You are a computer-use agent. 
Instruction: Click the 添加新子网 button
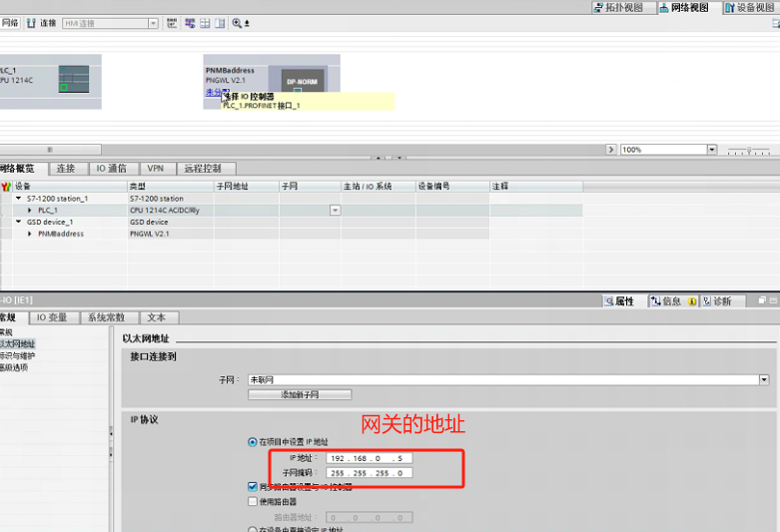coord(300,395)
